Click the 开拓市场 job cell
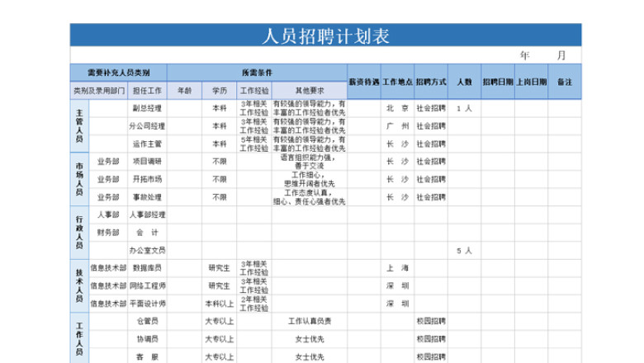Screen dimensions: 644x363 [147, 179]
